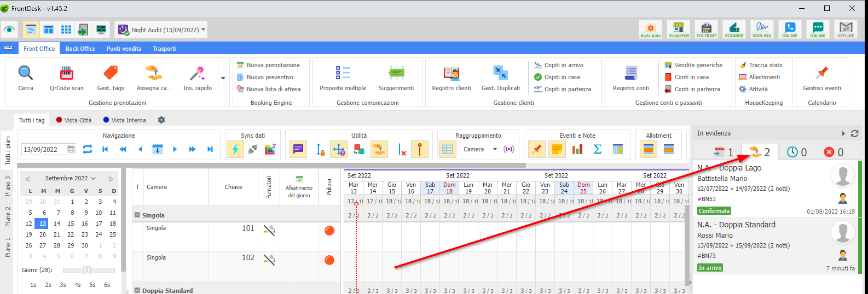Collapse the Singola room group
Viewport: 868px width, 294px height.
137,215
